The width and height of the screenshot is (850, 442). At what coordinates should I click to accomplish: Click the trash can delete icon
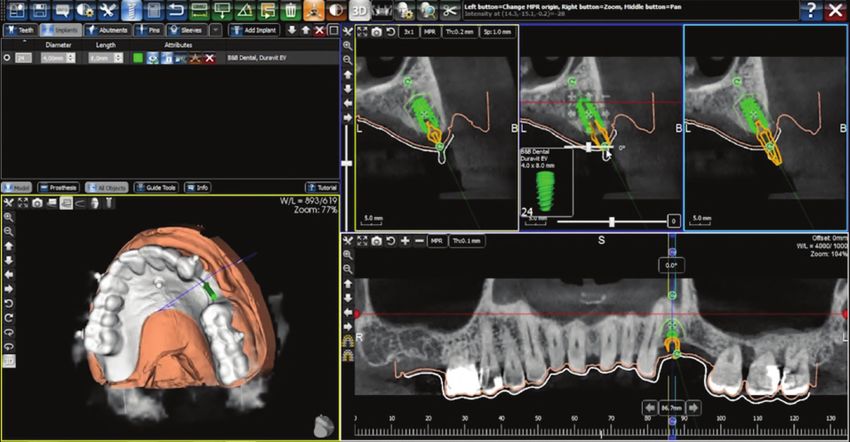(290, 11)
